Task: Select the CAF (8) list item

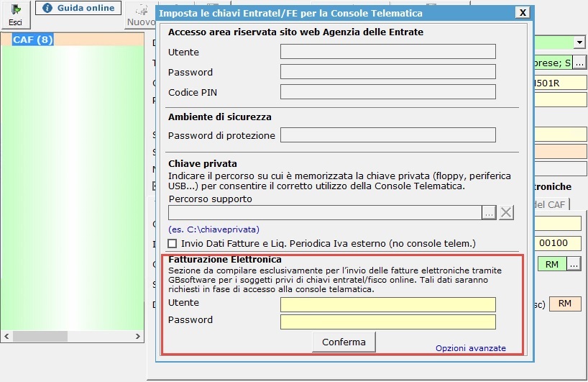Action: pos(32,40)
